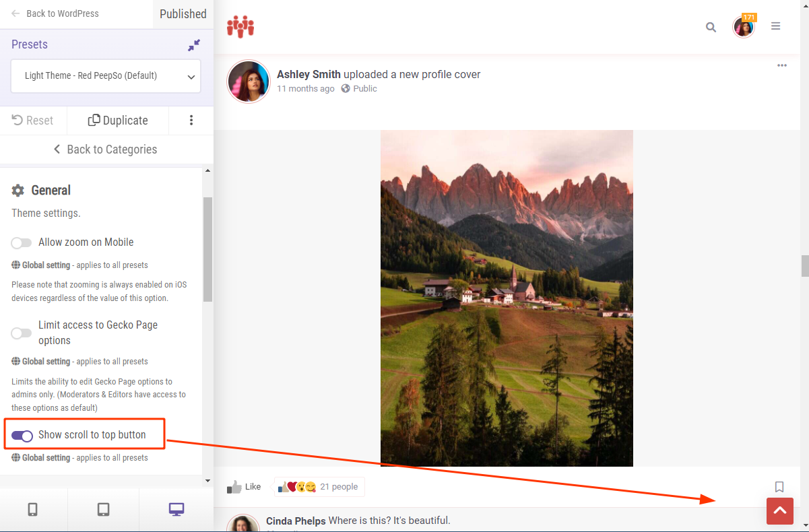
Task: Disable Show scroll to top button
Action: 22,436
